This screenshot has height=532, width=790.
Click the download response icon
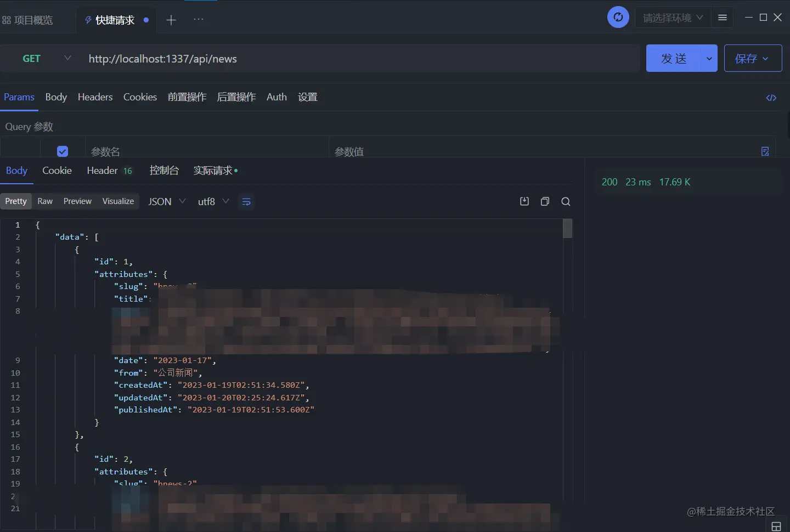[x=524, y=201]
